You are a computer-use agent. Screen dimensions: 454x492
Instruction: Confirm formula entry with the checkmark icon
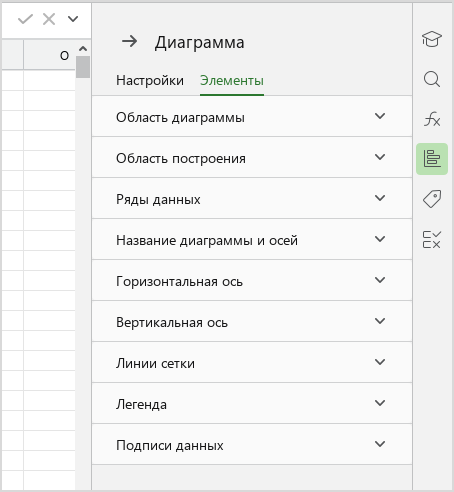(25, 19)
